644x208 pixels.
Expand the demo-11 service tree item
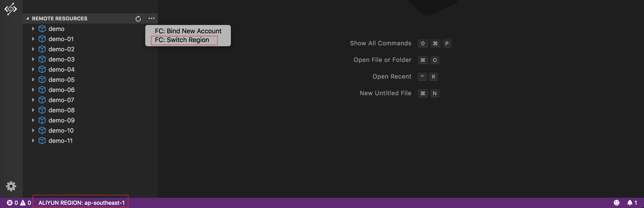click(34, 141)
